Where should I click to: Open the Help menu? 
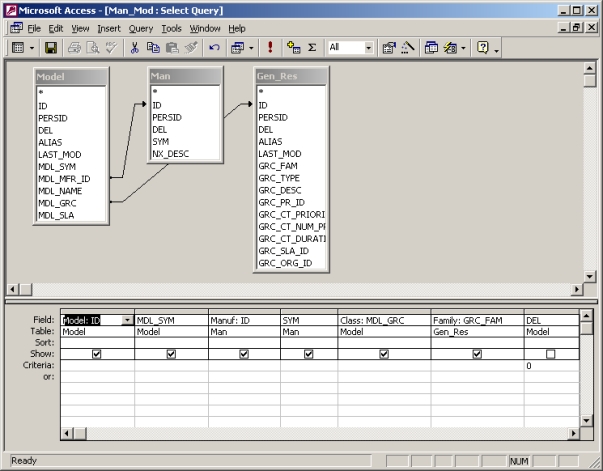coord(237,28)
